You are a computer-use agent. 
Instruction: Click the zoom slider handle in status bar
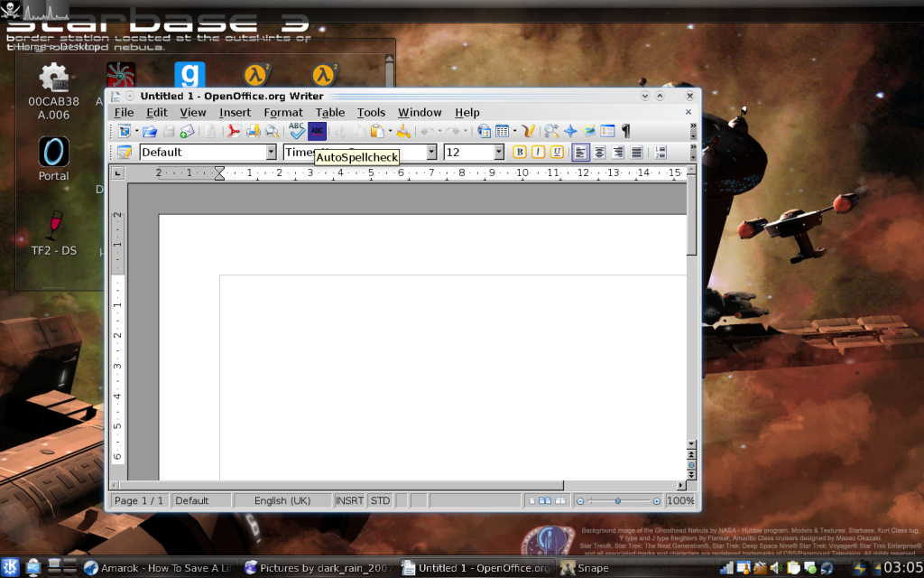point(617,500)
